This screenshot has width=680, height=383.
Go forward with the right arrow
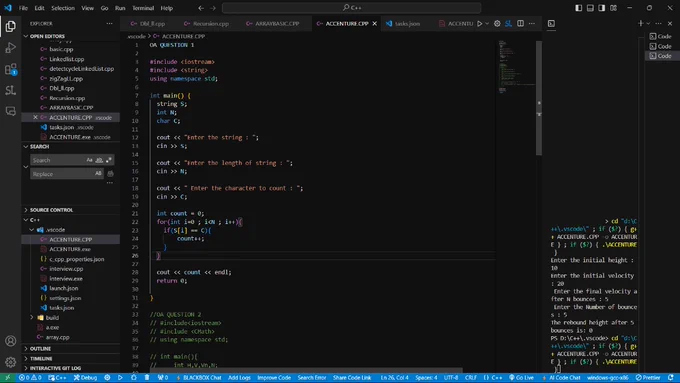point(213,8)
